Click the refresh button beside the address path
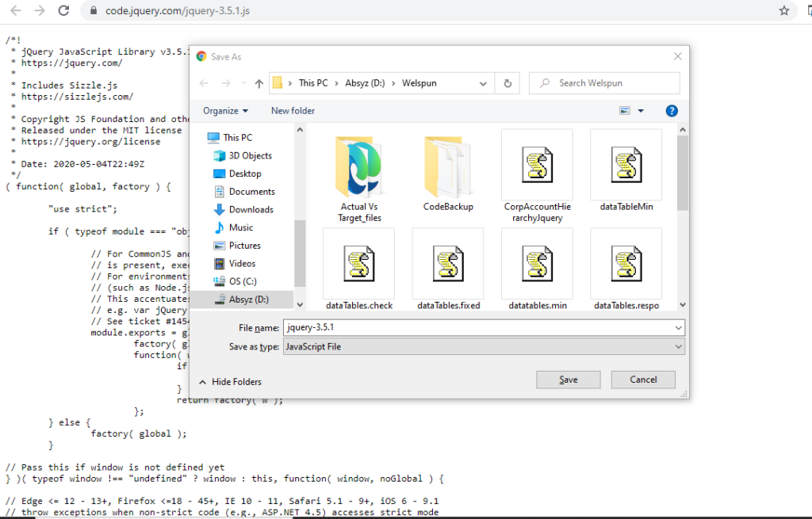 (507, 83)
